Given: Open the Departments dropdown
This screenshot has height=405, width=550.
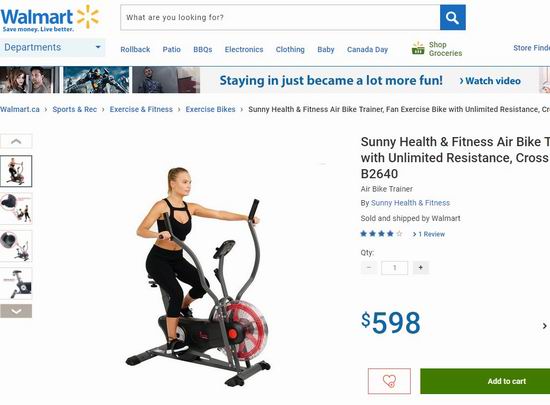Looking at the screenshot, I should pos(53,47).
